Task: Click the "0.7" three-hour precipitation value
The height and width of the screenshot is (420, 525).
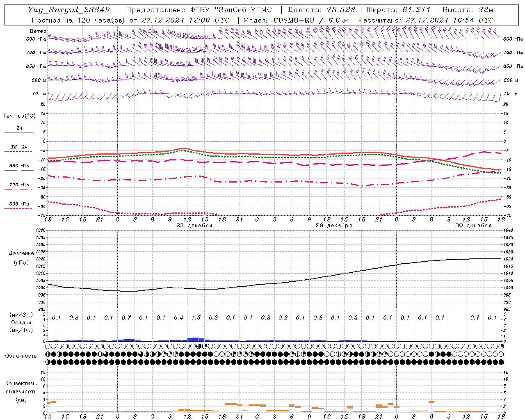Action: click(x=126, y=318)
